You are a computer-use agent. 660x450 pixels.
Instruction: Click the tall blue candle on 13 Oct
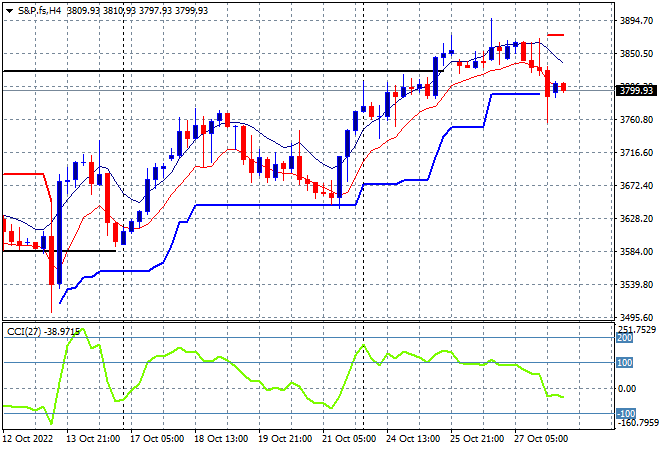coord(59,232)
